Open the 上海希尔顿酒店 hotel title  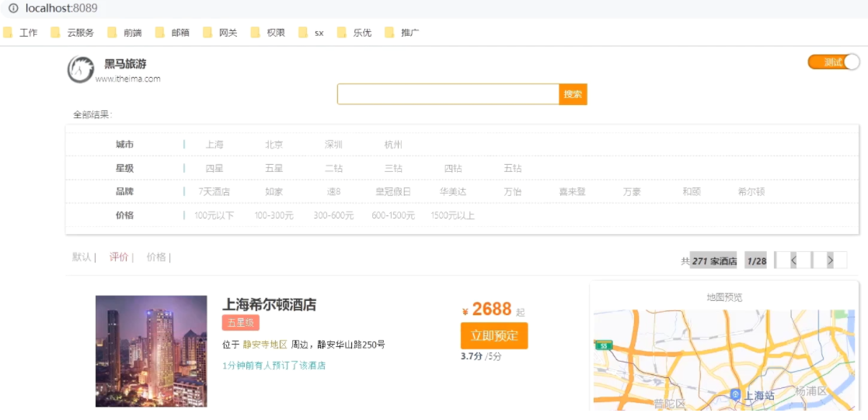[269, 304]
